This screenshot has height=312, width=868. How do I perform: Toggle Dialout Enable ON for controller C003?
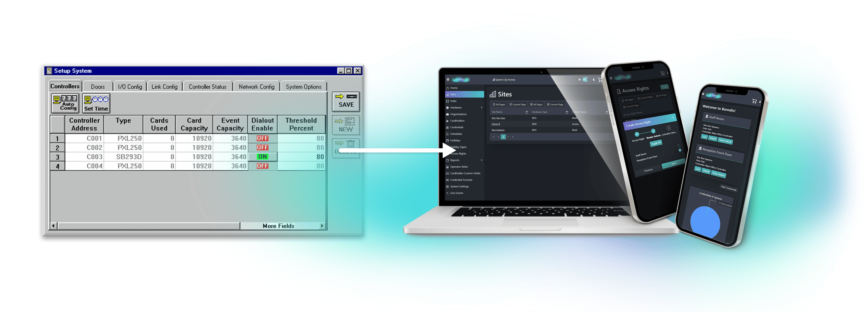click(x=262, y=157)
